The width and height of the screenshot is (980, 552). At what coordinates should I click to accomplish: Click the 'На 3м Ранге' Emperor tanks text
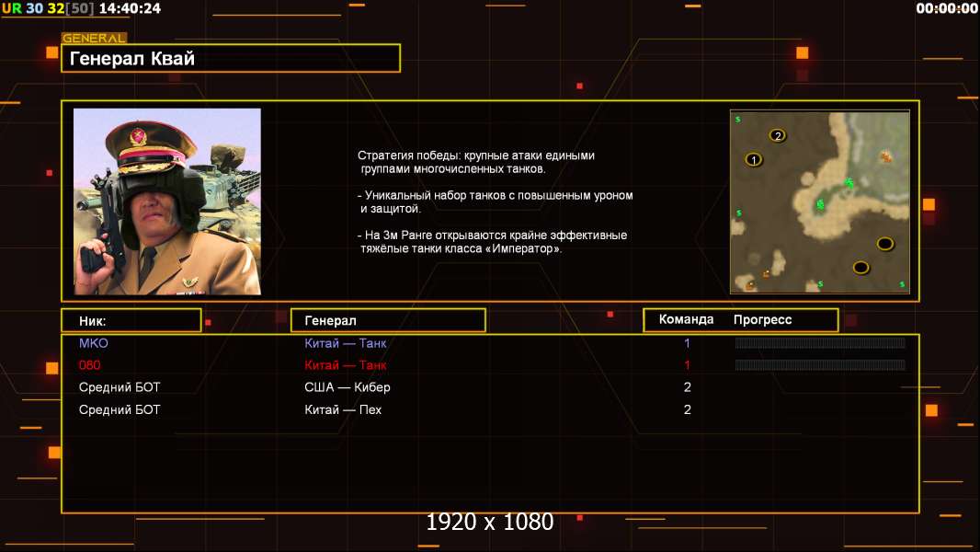[x=493, y=242]
